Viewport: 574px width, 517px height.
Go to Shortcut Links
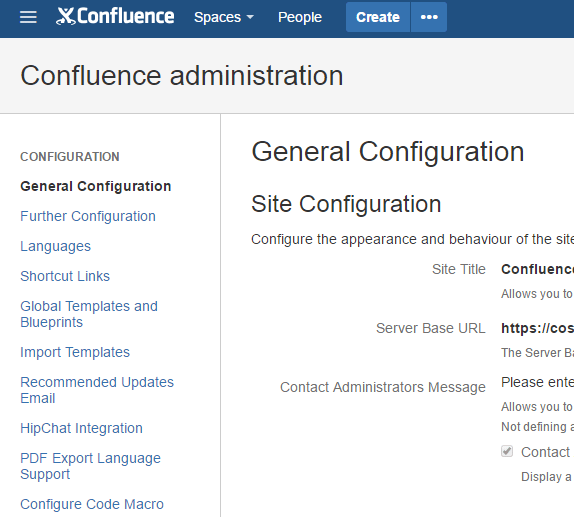[65, 276]
